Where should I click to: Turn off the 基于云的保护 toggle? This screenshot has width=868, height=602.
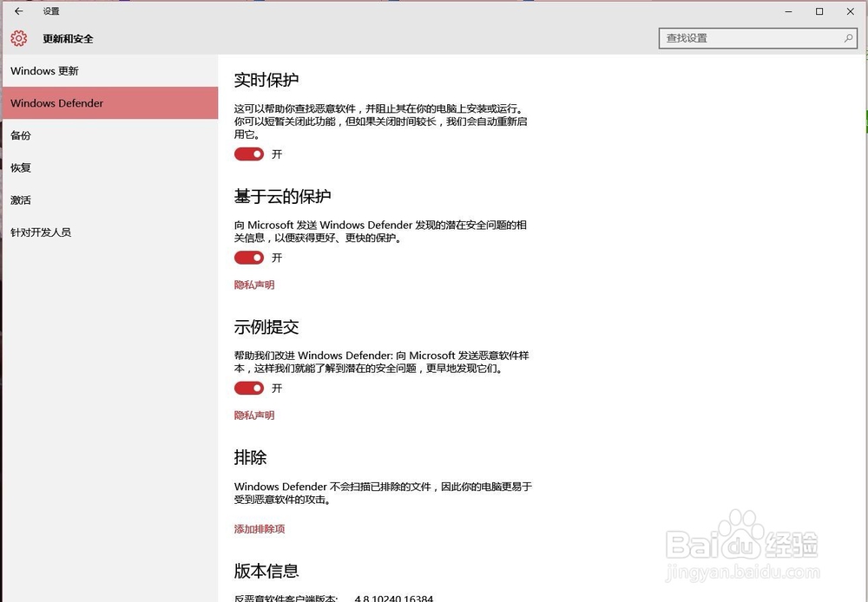pos(249,258)
